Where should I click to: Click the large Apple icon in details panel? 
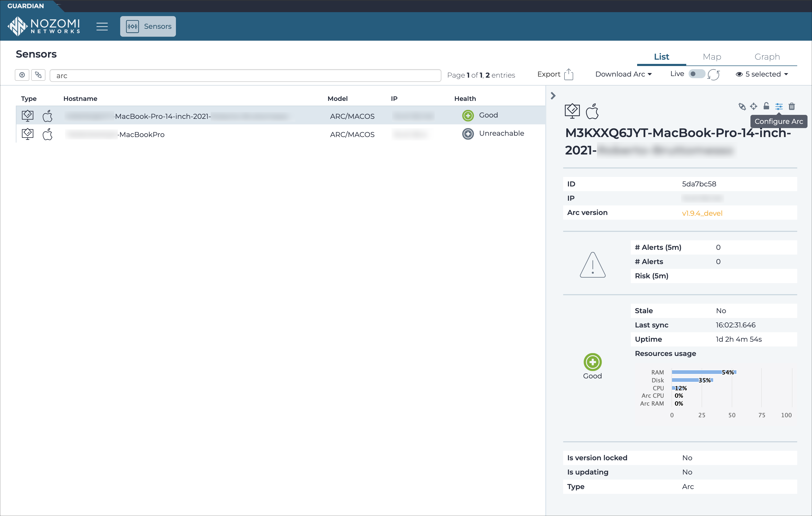[592, 111]
